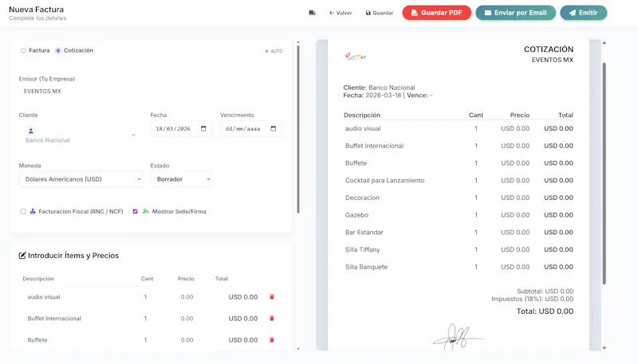
Task: Open the Vencimiento calendar picker icon
Action: pyautogui.click(x=274, y=129)
